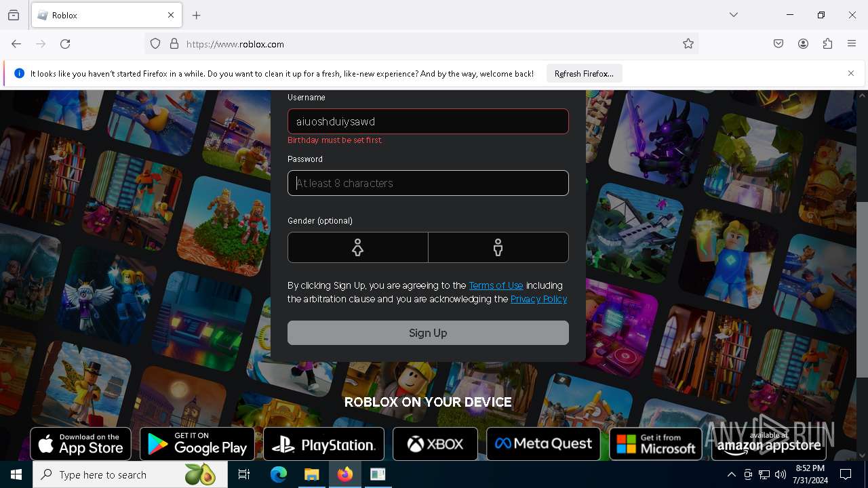This screenshot has height=488, width=868.
Task: Click the site security padlock icon
Action: point(174,44)
